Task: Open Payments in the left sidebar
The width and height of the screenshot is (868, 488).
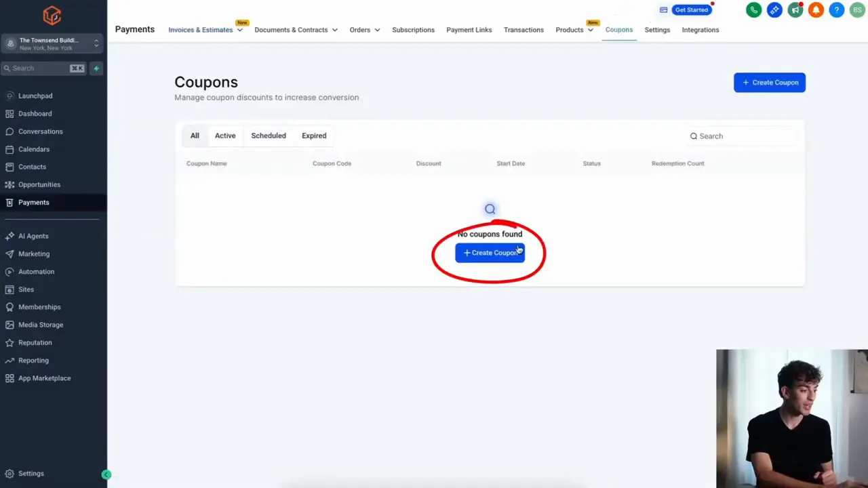Action: coord(53,202)
